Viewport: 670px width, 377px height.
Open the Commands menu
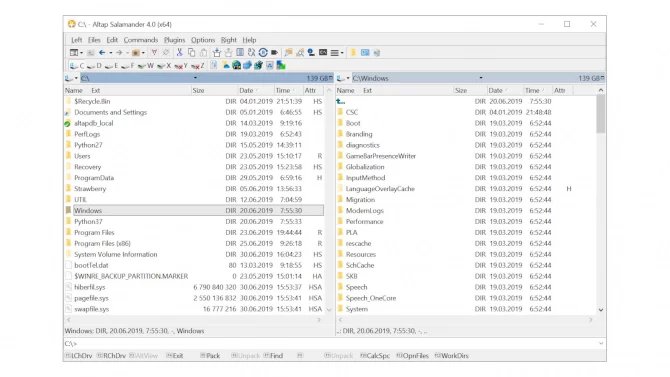pos(141,40)
